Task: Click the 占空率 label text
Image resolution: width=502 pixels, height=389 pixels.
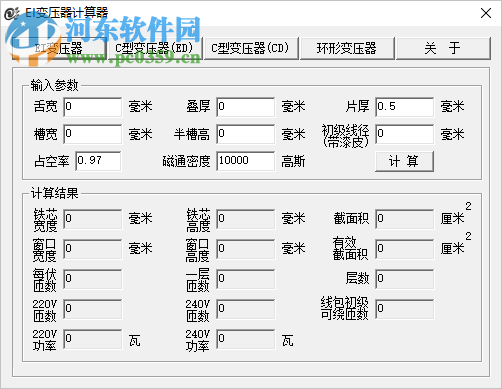Action: [51, 162]
